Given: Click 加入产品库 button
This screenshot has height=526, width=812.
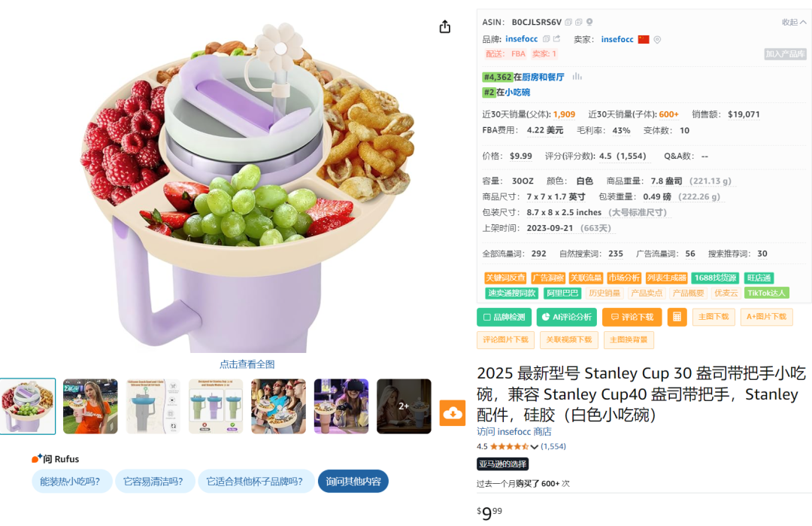Looking at the screenshot, I should coord(785,54).
